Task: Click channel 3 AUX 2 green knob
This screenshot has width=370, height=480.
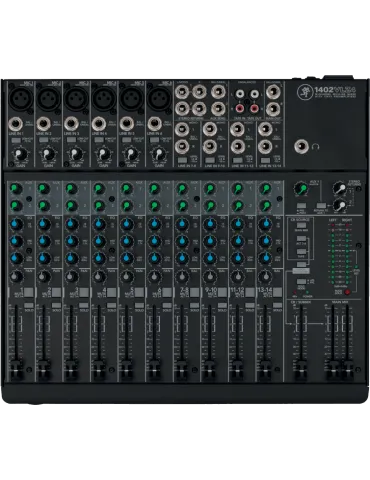Action: tap(71, 205)
